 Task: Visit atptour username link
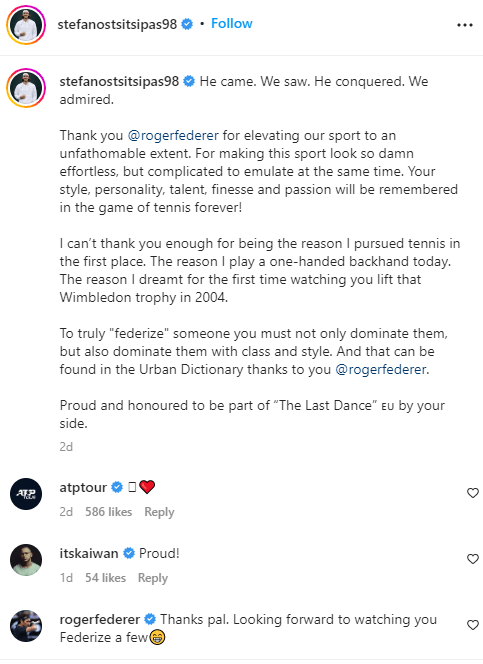83,487
